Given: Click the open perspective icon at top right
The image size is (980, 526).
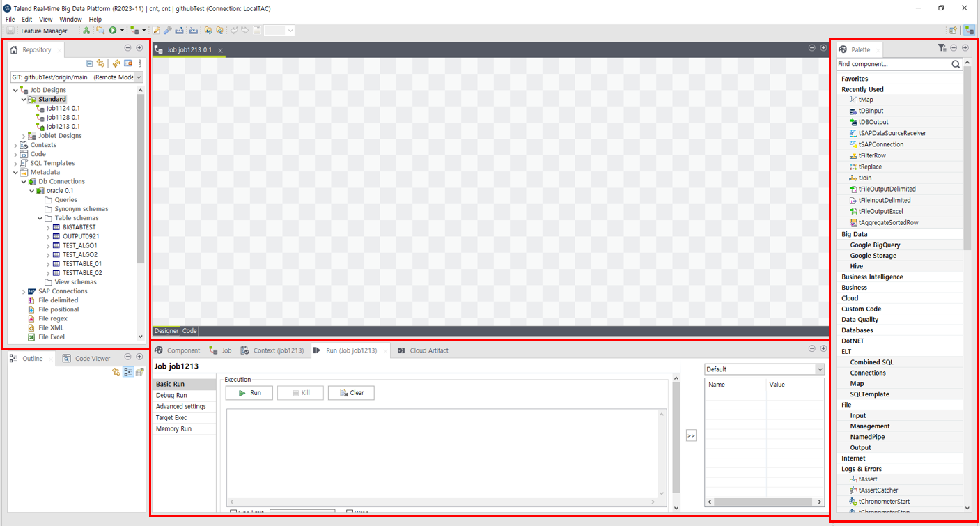Looking at the screenshot, I should click(953, 31).
